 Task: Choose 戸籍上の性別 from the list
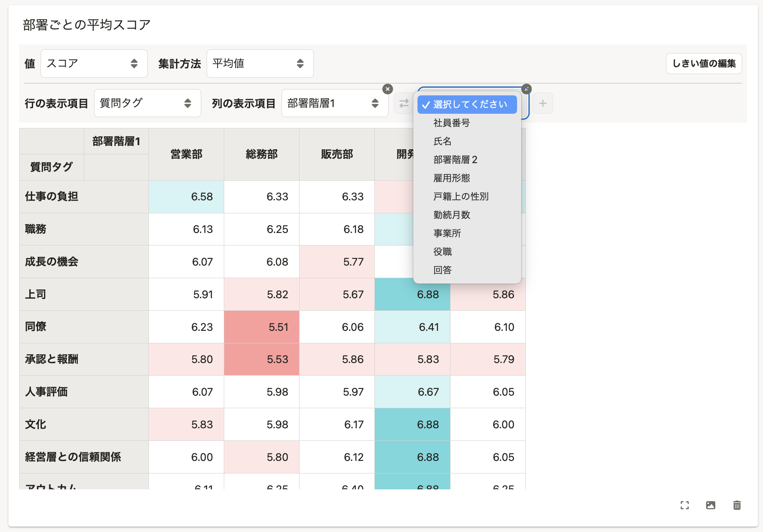tap(467, 197)
